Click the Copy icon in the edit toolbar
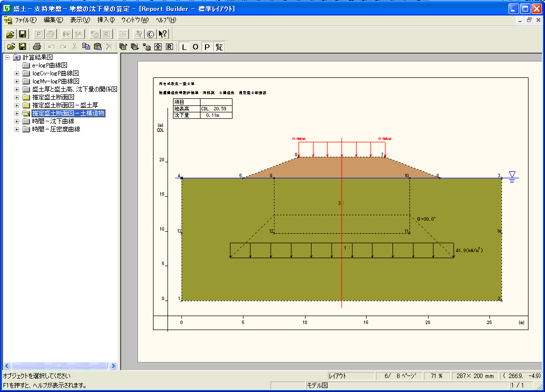Viewport: 545px width, 392px height. 86,47
